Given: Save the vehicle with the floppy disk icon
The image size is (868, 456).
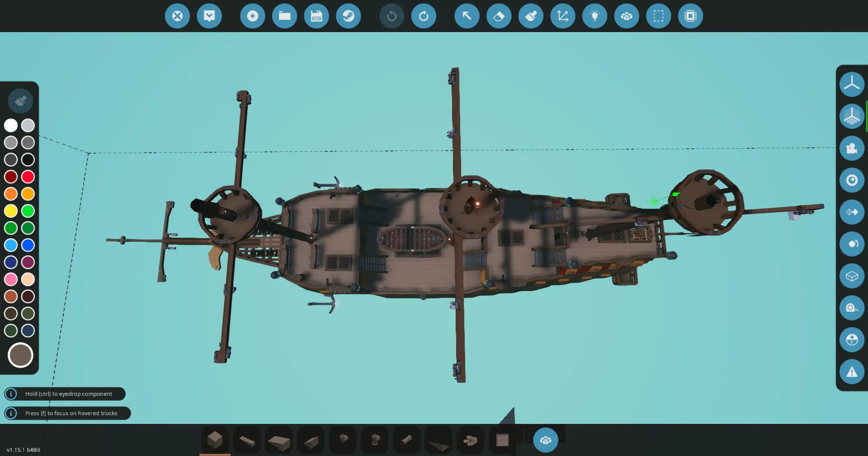Looking at the screenshot, I should click(x=316, y=16).
